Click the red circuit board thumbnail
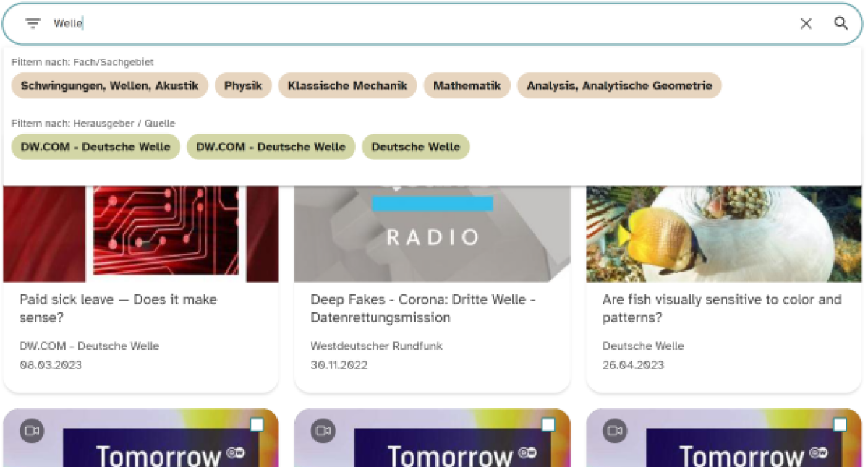868x467 pixels. click(141, 233)
